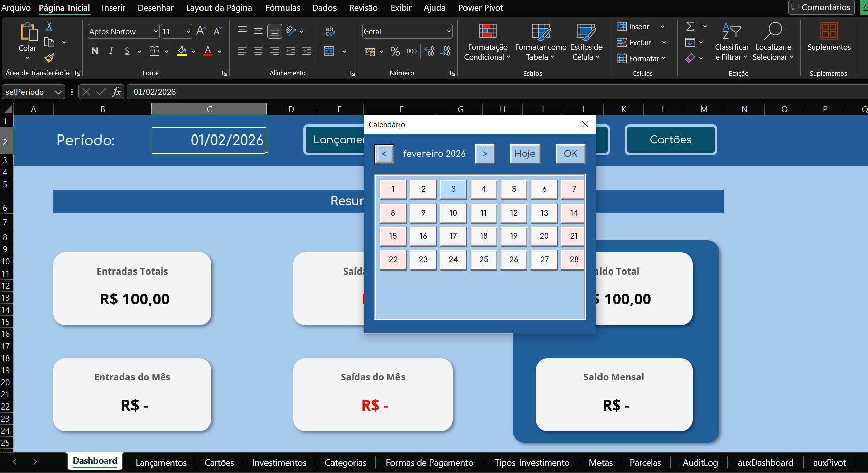Open font color dropdown arrow
Image resolution: width=868 pixels, height=473 pixels.
[220, 51]
